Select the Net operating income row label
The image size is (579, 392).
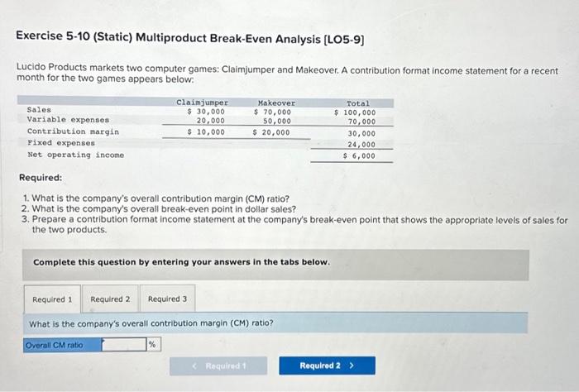click(x=76, y=155)
